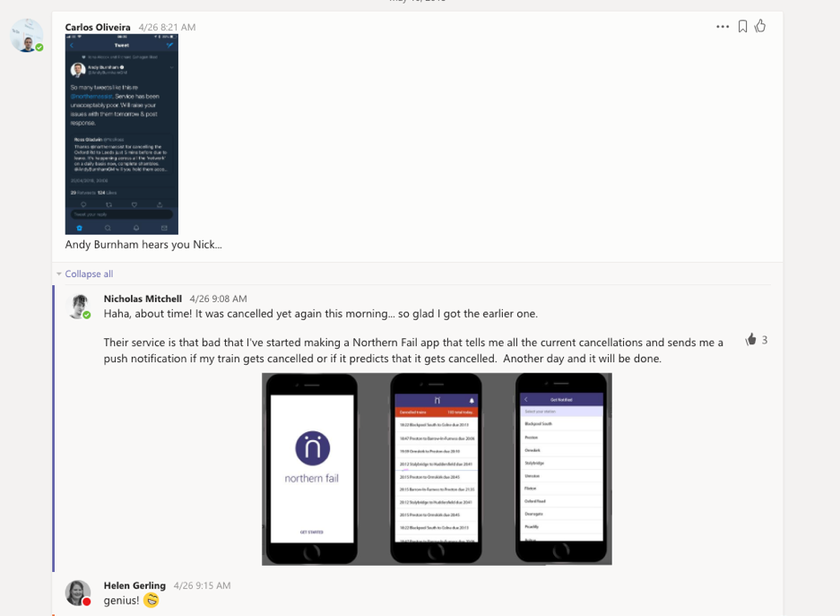Image resolution: width=840 pixels, height=616 pixels.
Task: Click the thumbs-up reaction on Nicholas's reply
Action: pyautogui.click(x=750, y=340)
